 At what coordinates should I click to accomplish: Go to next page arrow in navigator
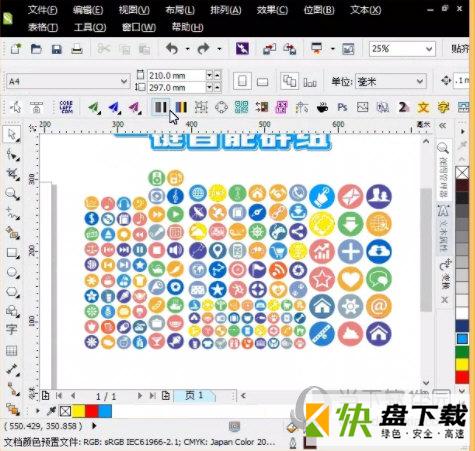tap(140, 396)
